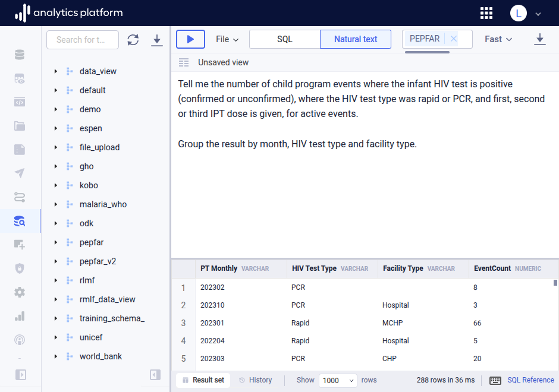Expand the data_view schema
559x392 pixels.
[56, 71]
